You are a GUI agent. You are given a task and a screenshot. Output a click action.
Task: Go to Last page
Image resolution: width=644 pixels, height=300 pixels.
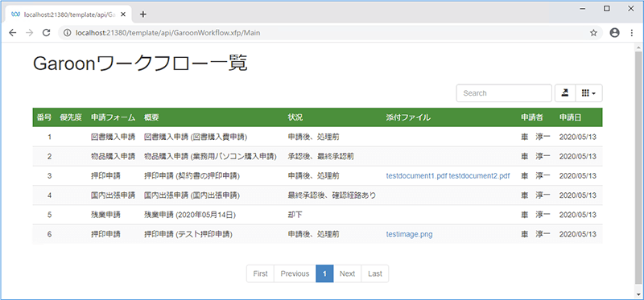(375, 273)
